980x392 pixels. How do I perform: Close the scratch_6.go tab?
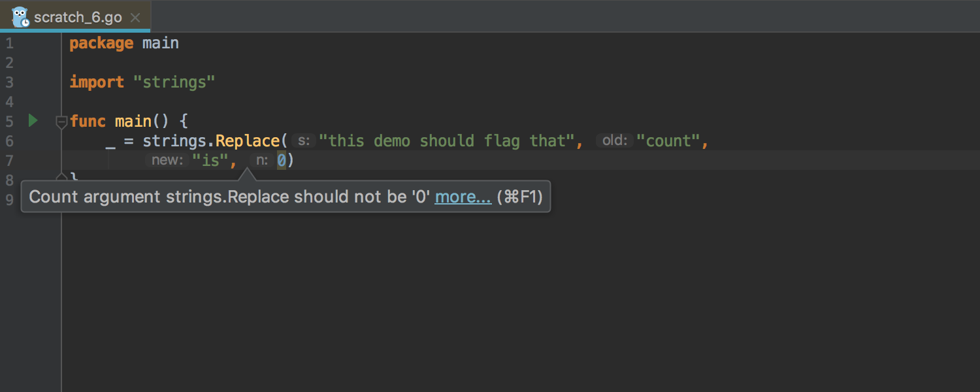(x=135, y=18)
